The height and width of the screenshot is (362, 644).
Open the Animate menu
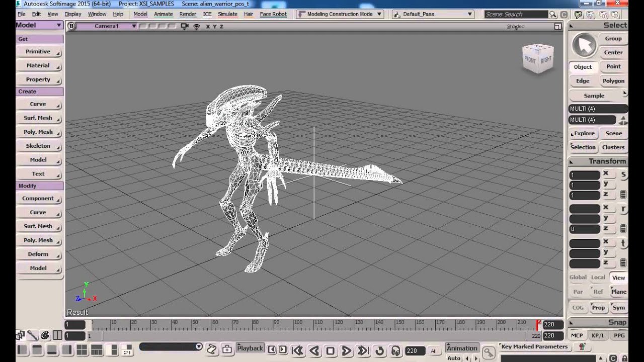[164, 14]
